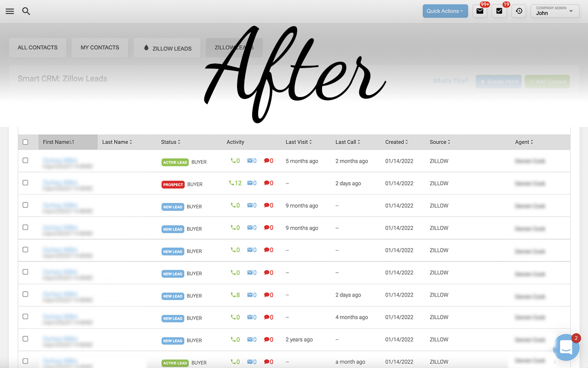The height and width of the screenshot is (368, 588).
Task: Open the Intercom chat bubble
Action: (x=566, y=347)
